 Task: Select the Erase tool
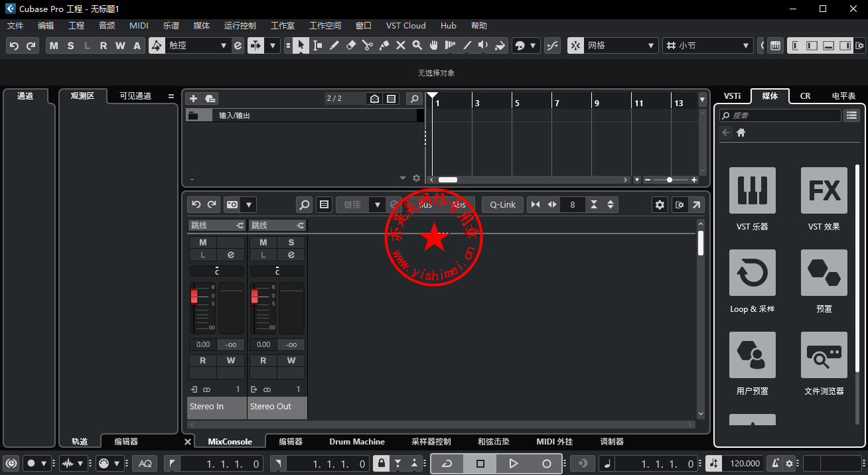pos(351,45)
